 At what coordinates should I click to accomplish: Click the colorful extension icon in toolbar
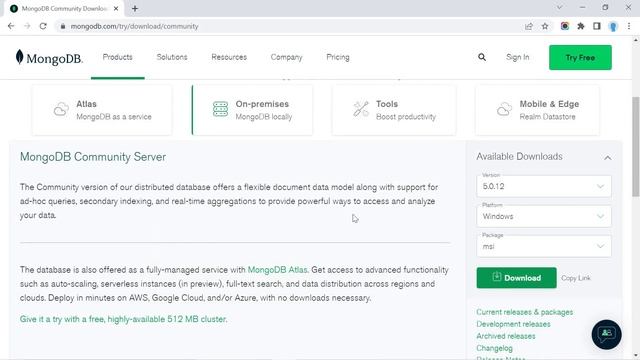coord(565,26)
